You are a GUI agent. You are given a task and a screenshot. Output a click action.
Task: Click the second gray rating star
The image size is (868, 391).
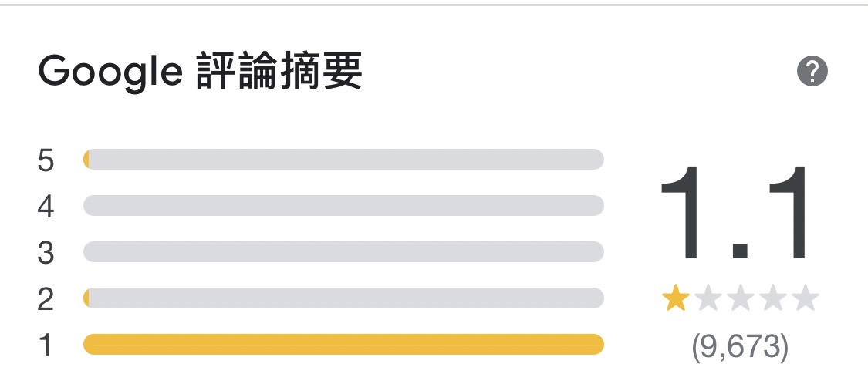coord(708,298)
